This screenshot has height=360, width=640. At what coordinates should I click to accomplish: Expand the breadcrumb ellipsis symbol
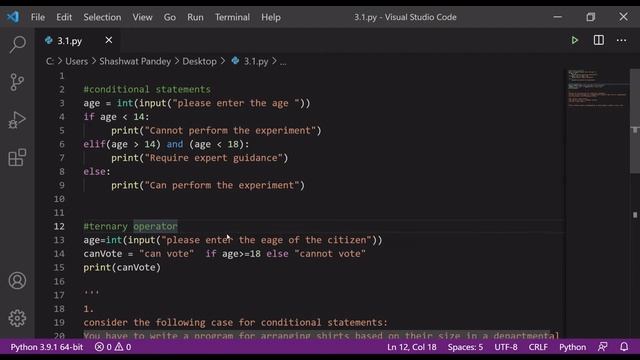(x=283, y=62)
